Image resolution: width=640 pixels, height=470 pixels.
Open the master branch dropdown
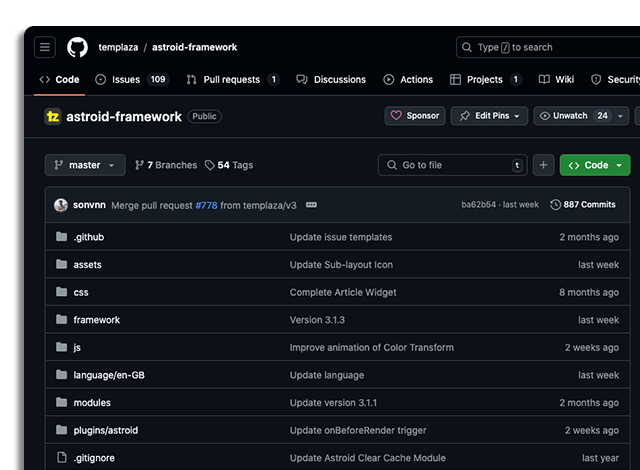pyautogui.click(x=85, y=165)
